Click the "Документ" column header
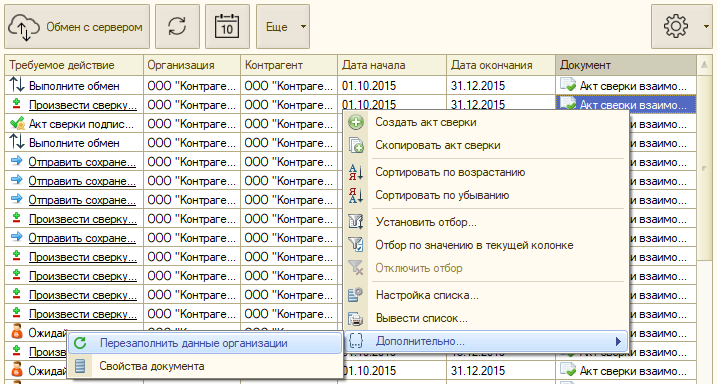717x384 pixels. coord(626,65)
